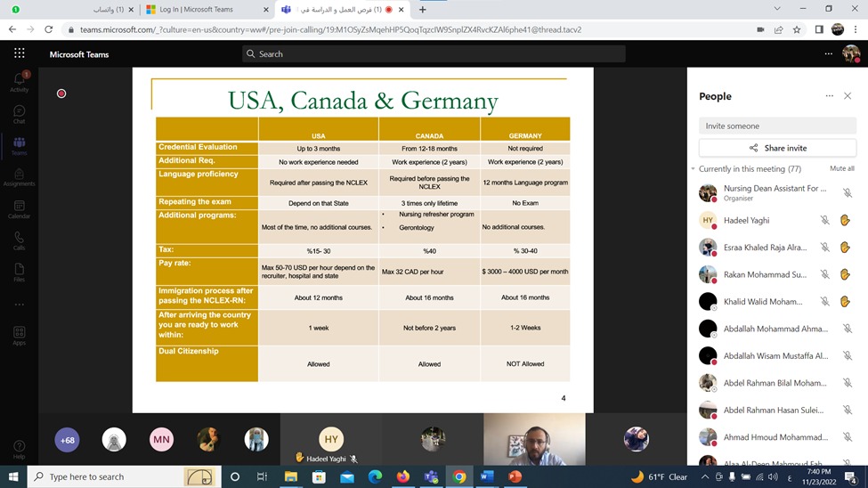Click raised hand icon for Khalid Walid
868x488 pixels.
point(845,301)
